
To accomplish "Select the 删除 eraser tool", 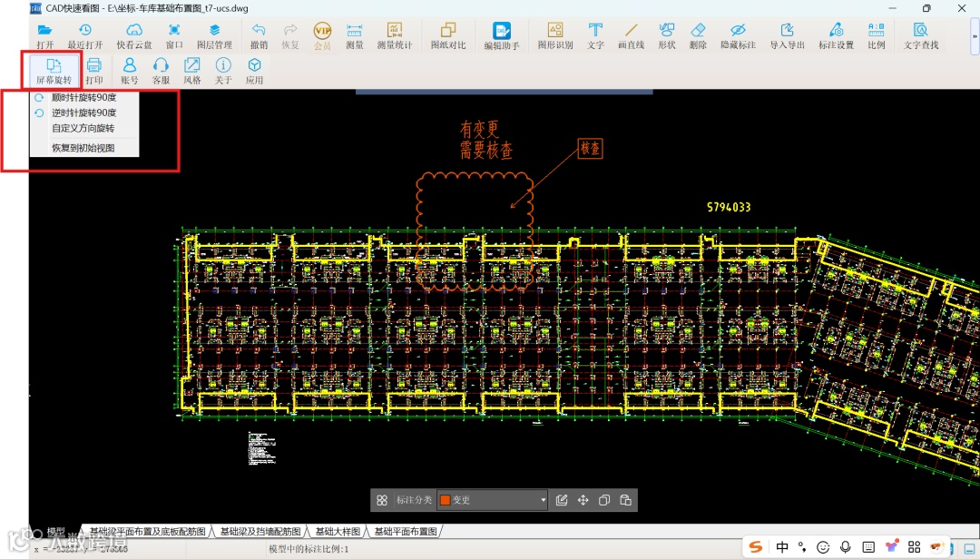I will click(x=698, y=35).
